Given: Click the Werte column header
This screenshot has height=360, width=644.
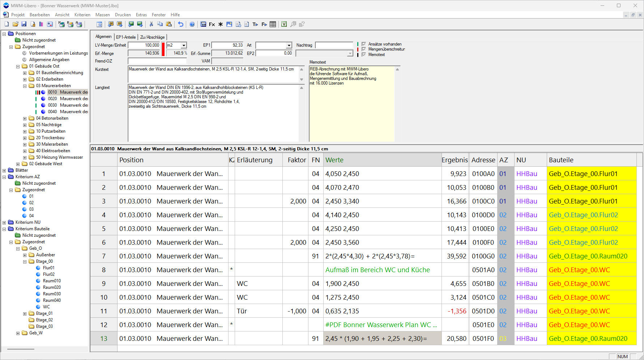Looking at the screenshot, I should tap(382, 160).
